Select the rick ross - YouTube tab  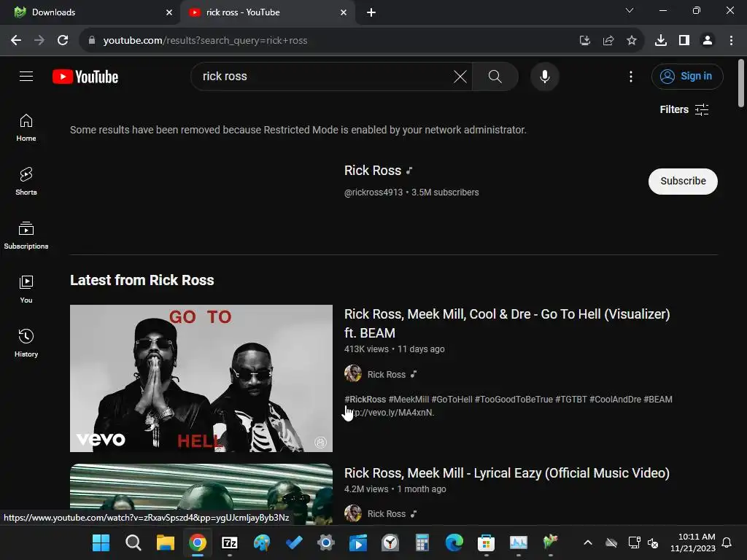point(267,12)
